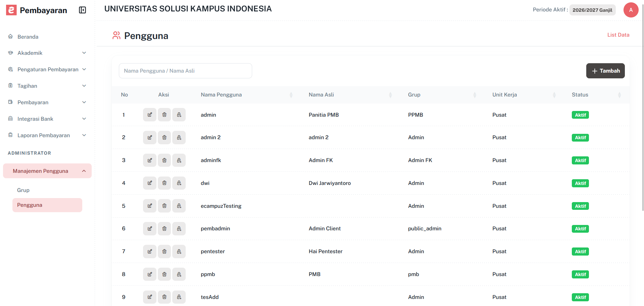Image resolution: width=644 pixels, height=306 pixels.
Task: Click the Aktif status badge for admin
Action: [580, 115]
